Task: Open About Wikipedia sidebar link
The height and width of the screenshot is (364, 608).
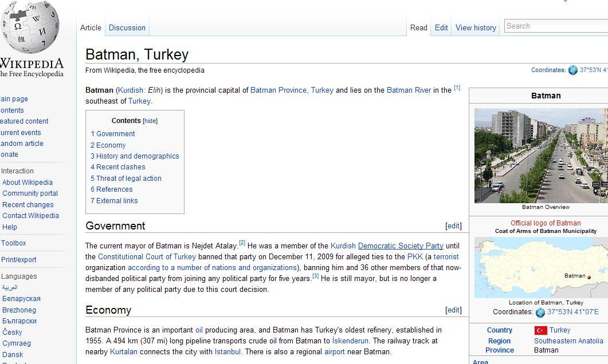Action: click(x=28, y=183)
